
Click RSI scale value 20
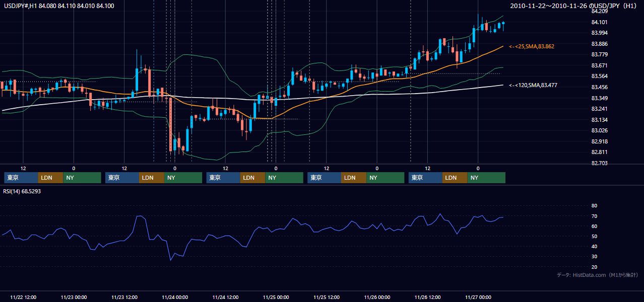(594, 267)
